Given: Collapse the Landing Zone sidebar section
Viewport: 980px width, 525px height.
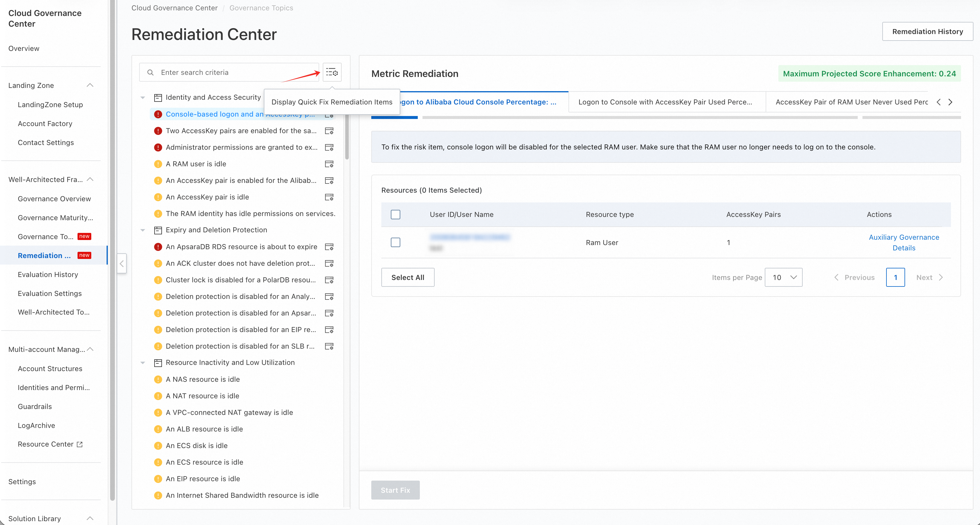Looking at the screenshot, I should pyautogui.click(x=90, y=85).
